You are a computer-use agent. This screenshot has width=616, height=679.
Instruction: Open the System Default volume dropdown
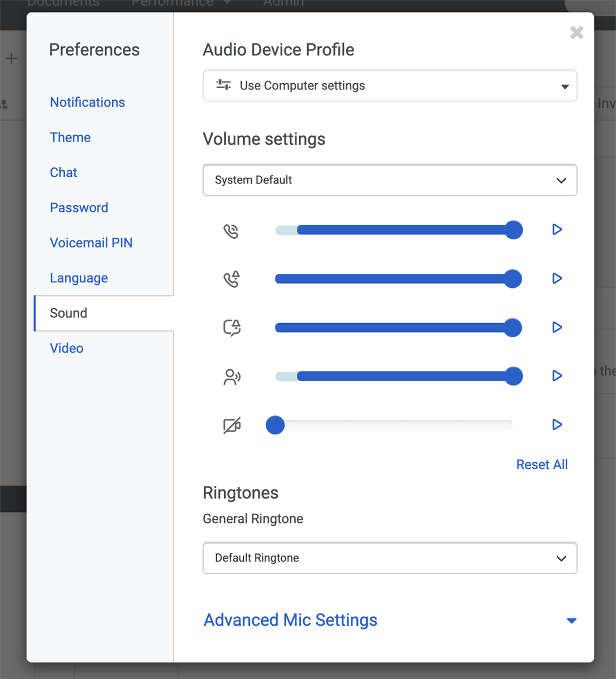[x=390, y=180]
